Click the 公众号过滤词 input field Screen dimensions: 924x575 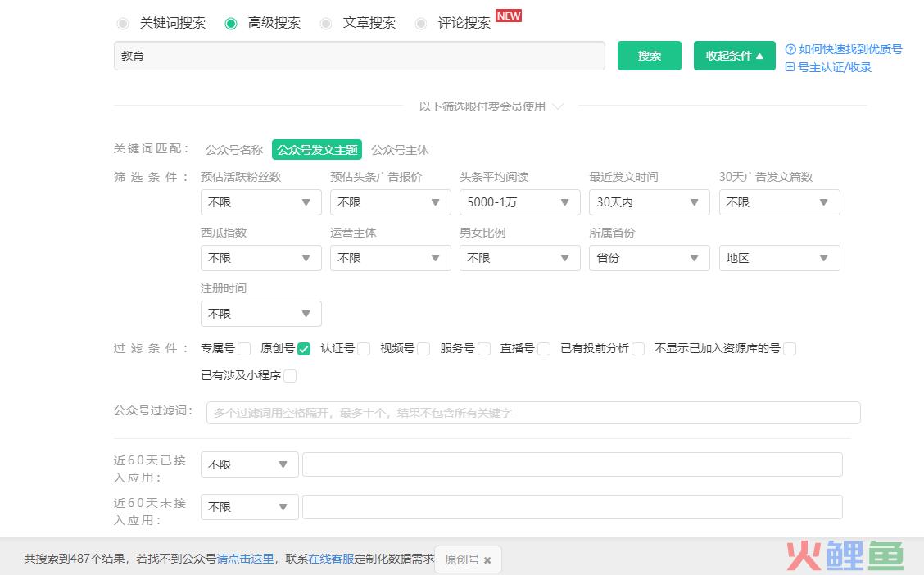(x=533, y=413)
